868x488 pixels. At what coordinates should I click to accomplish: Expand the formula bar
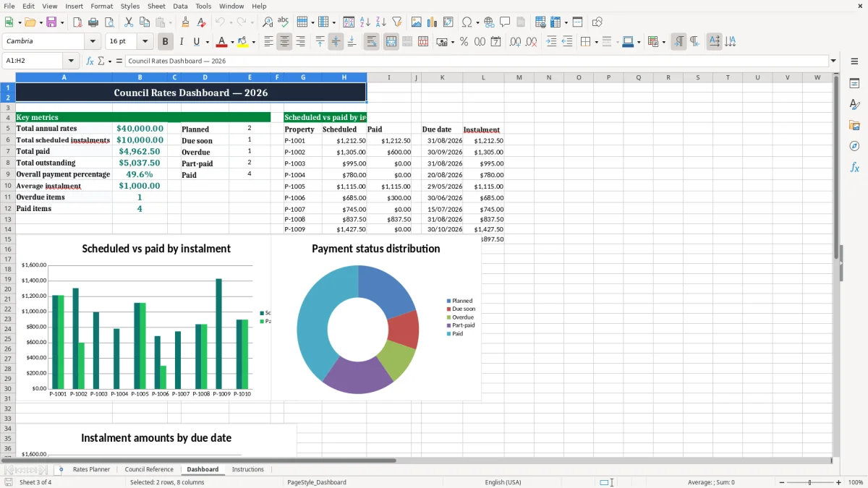click(x=833, y=61)
